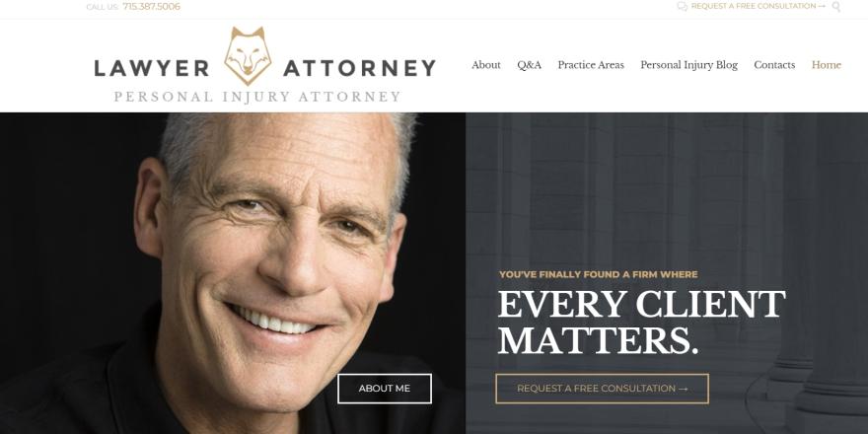Open the Practice Areas menu item
Screen dimensions: 868x434
point(591,65)
